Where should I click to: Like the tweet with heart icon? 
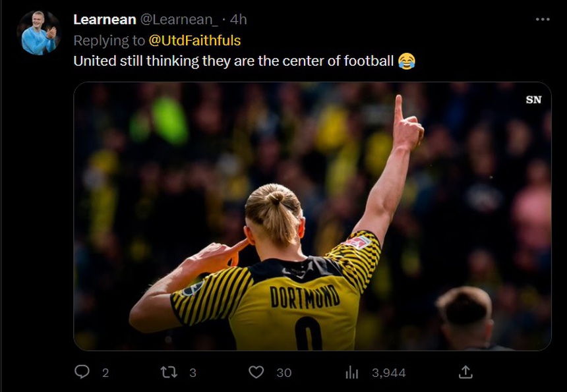(256, 372)
